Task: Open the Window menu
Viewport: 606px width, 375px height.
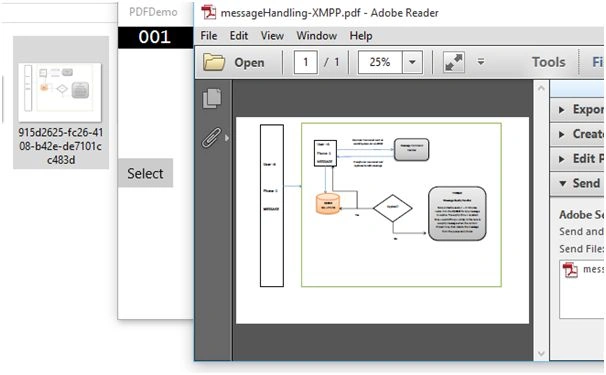Action: coord(317,36)
